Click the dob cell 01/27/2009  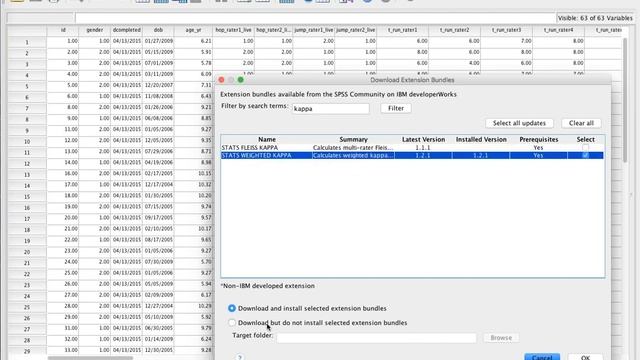[x=158, y=41]
